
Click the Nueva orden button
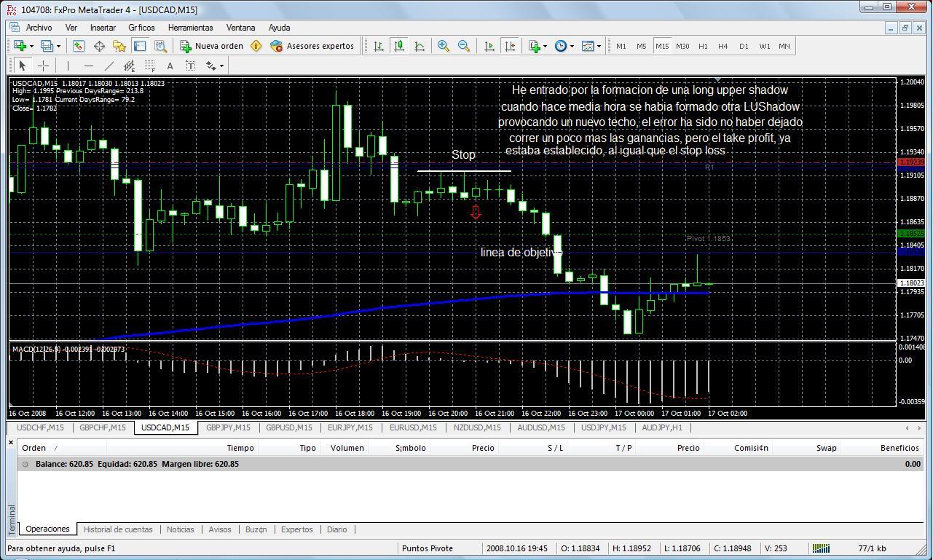(x=212, y=46)
